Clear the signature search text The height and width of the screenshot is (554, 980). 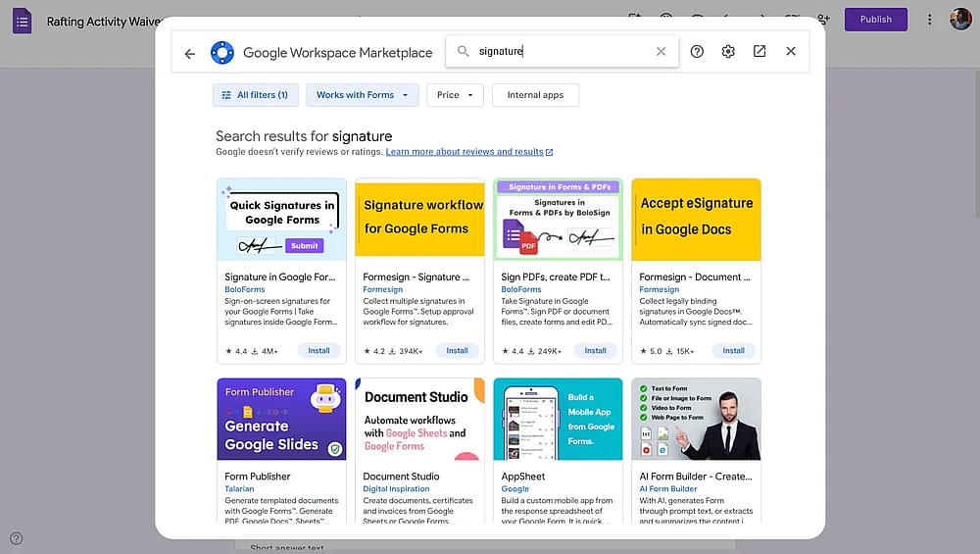click(661, 51)
